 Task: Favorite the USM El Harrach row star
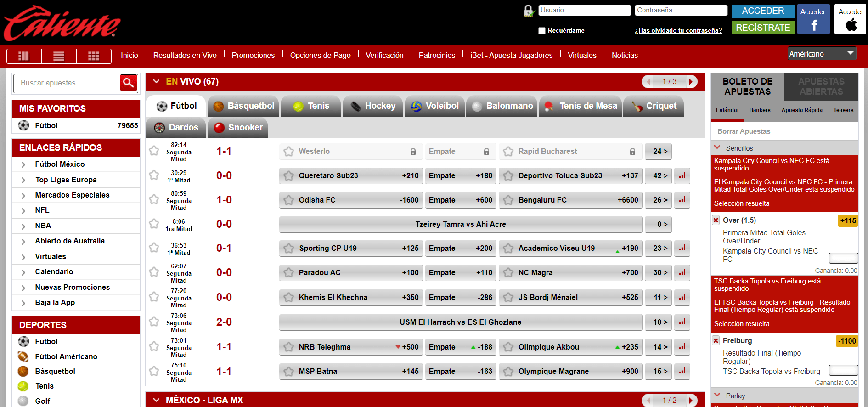154,322
